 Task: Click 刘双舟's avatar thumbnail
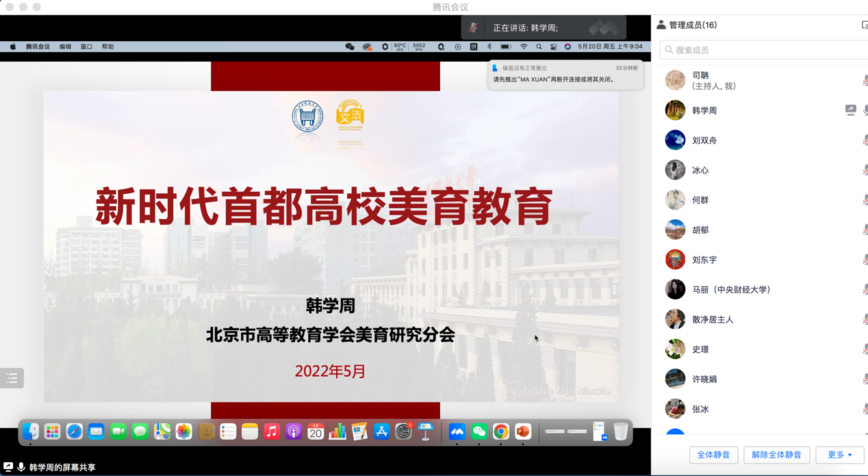pos(675,140)
